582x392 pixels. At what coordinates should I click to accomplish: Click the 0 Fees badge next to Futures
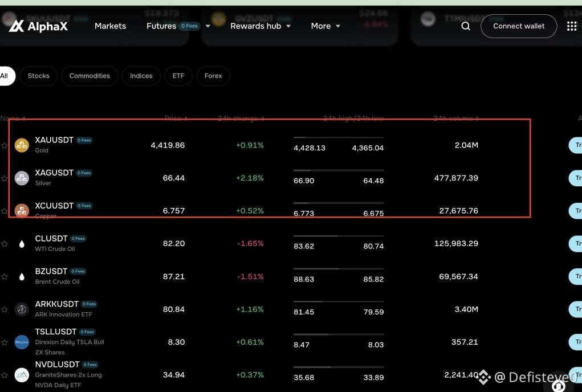189,26
